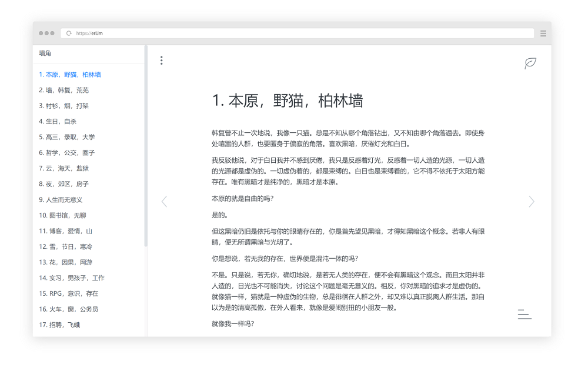Open the three-dot vertical menu icon
The image size is (588, 371).
pyautogui.click(x=162, y=61)
